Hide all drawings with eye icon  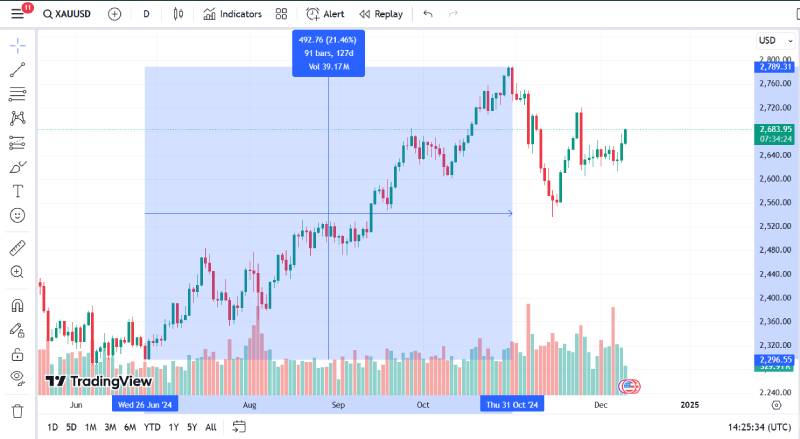click(17, 377)
